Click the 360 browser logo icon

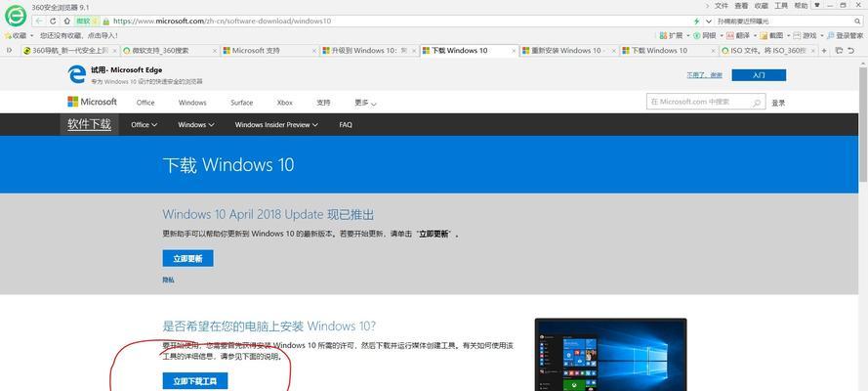pyautogui.click(x=16, y=16)
